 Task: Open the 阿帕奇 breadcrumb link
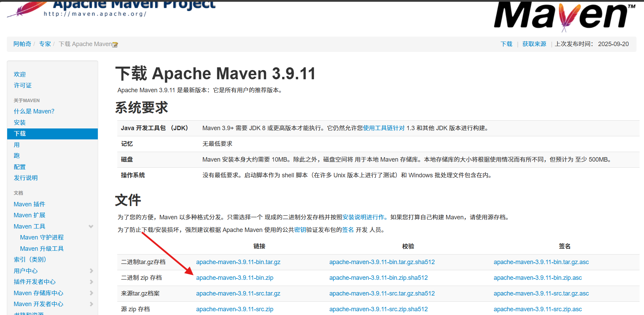point(22,44)
